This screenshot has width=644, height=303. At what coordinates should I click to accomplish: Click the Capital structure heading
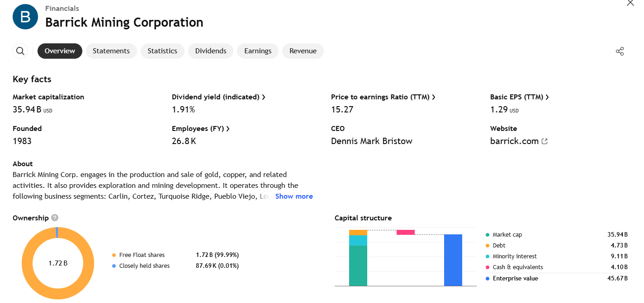click(x=363, y=218)
